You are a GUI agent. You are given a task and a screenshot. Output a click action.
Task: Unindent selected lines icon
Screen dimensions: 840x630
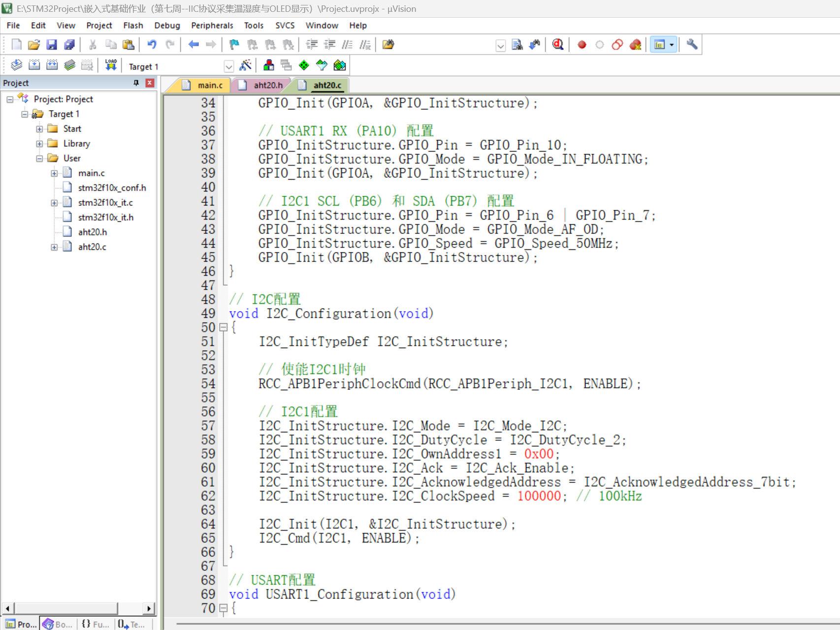329,45
